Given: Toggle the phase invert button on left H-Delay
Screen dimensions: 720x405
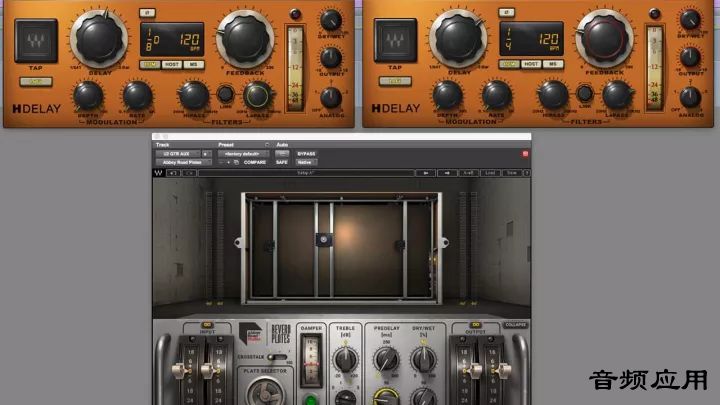Looking at the screenshot, I should click(x=147, y=13).
